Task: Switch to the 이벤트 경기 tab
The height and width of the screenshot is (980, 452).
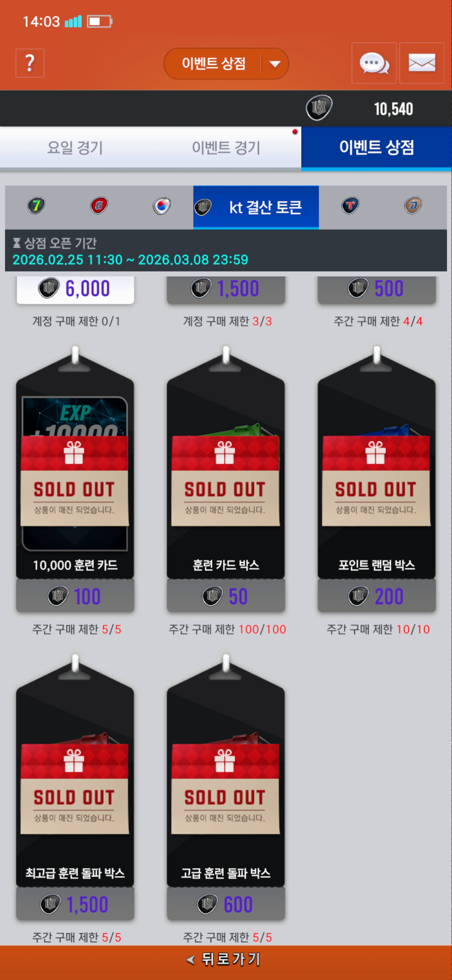Action: coord(226,148)
